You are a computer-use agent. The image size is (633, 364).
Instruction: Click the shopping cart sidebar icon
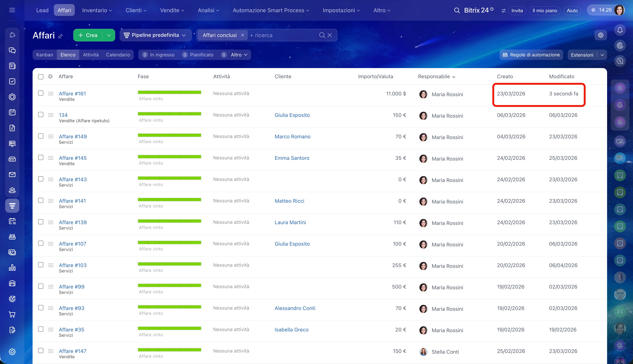tap(12, 314)
